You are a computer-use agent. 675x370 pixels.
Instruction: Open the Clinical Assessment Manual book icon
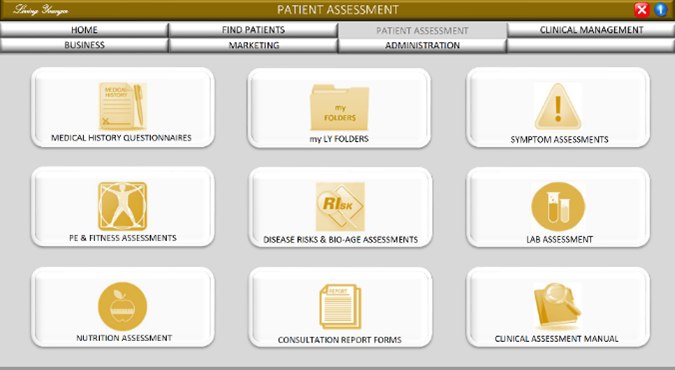pos(558,306)
